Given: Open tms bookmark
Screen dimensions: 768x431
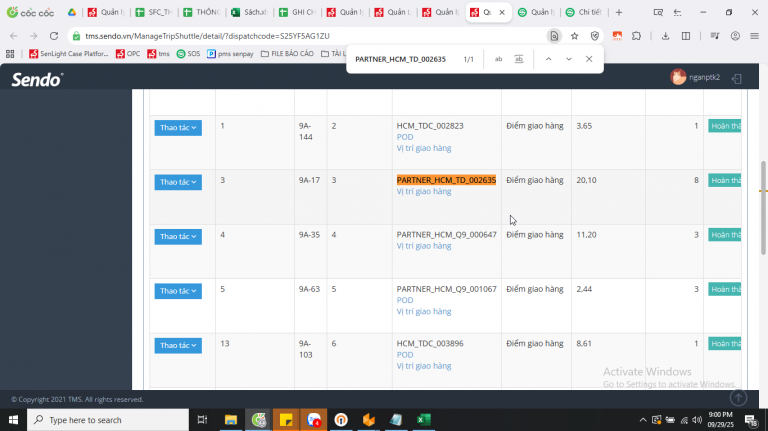Looking at the screenshot, I should [x=158, y=54].
